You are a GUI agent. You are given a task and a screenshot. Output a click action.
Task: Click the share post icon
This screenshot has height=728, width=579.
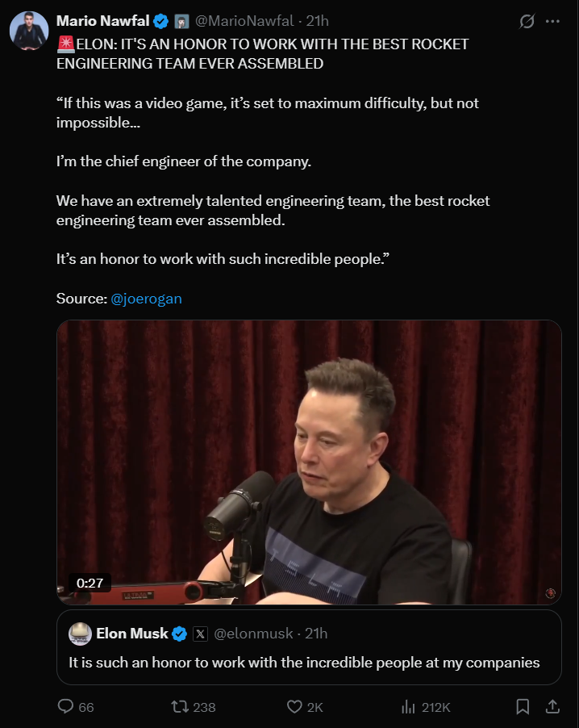tap(552, 706)
